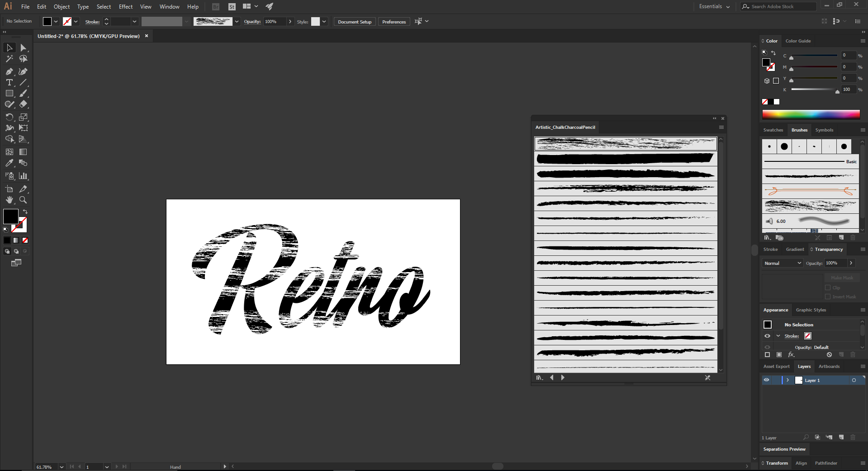Viewport: 868px width, 471px height.
Task: Expand Layer 1 contents
Action: pos(788,380)
